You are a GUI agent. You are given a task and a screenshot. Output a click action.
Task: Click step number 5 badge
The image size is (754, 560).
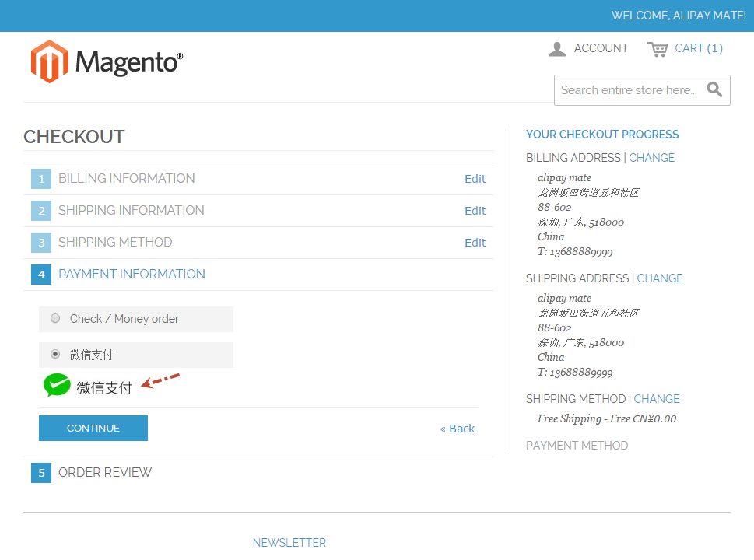[x=41, y=473]
